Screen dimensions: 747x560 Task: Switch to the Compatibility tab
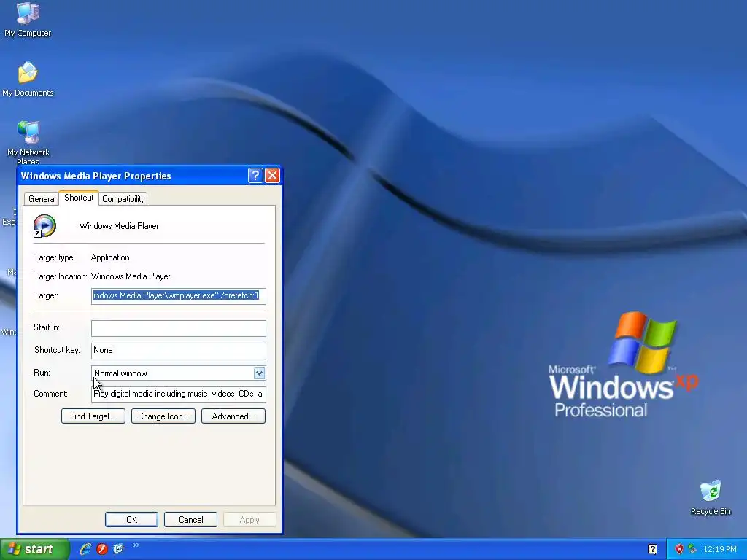[x=123, y=199]
